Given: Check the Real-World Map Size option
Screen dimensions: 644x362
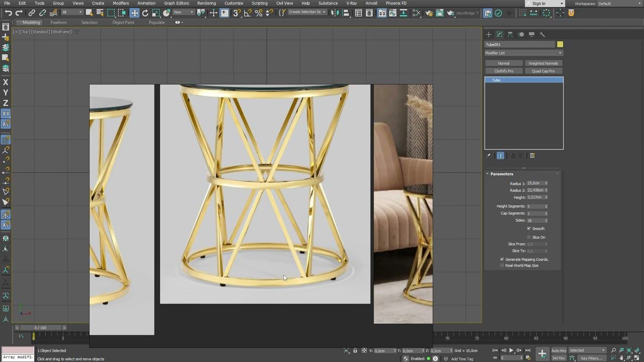Looking at the screenshot, I should (502, 265).
